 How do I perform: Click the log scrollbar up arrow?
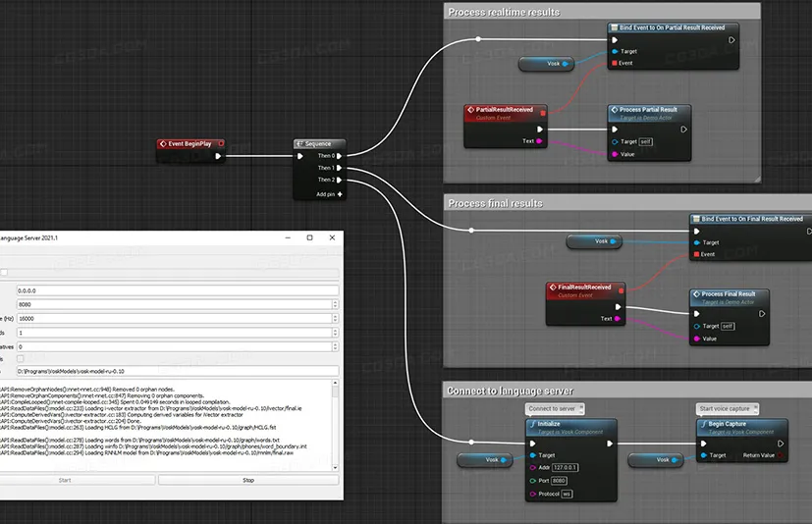[x=335, y=383]
